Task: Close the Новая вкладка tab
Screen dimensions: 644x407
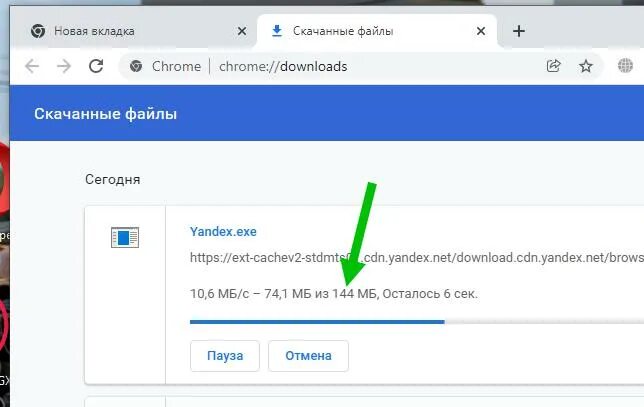Action: (x=242, y=31)
